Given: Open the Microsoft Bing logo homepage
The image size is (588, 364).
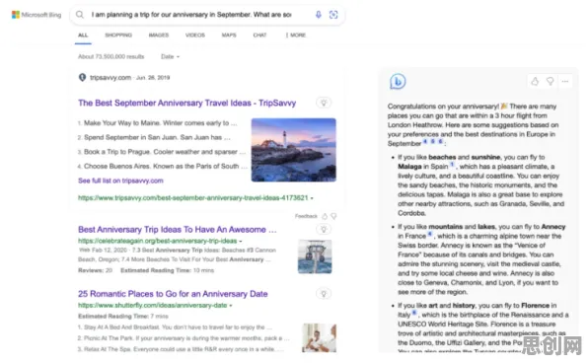Looking at the screenshot, I should pyautogui.click(x=37, y=15).
